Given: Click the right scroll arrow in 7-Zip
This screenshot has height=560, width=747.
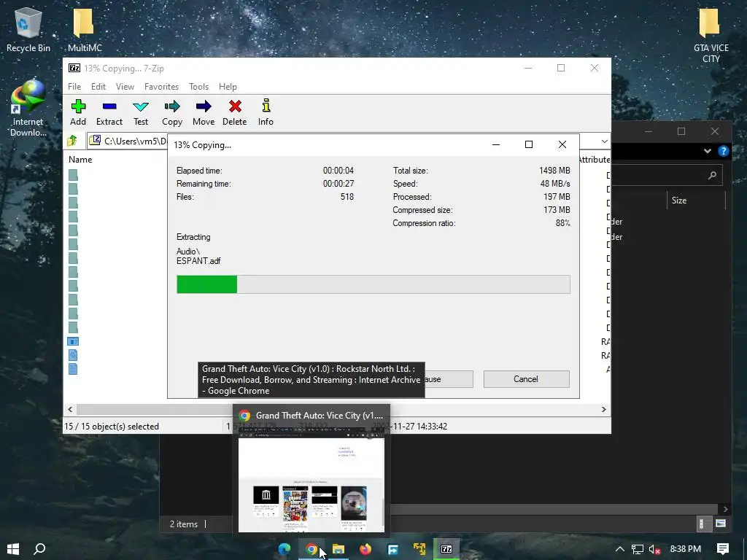Looking at the screenshot, I should pyautogui.click(x=603, y=409).
